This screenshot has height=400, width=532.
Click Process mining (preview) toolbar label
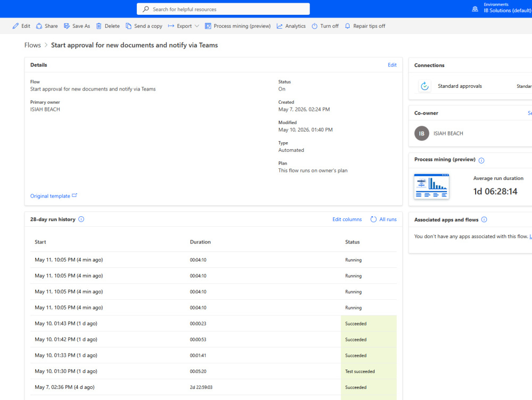tap(242, 26)
